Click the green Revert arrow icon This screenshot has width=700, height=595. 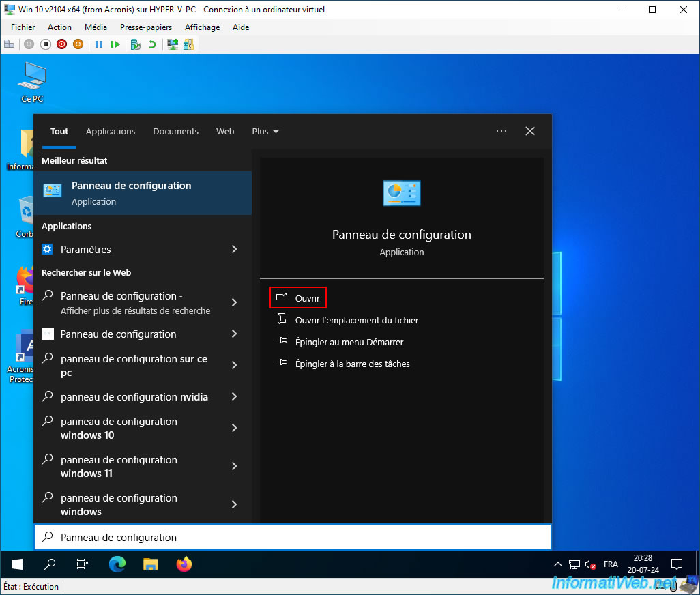point(152,44)
